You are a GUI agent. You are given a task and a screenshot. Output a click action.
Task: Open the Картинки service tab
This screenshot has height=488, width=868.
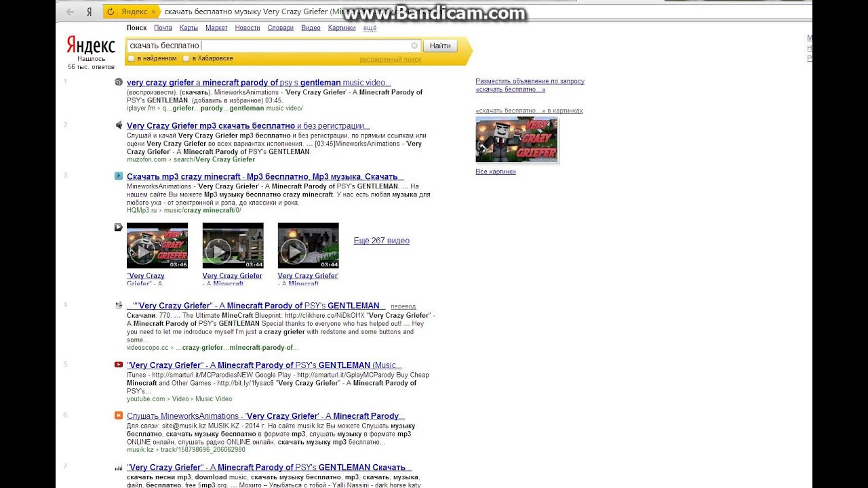[x=342, y=28]
